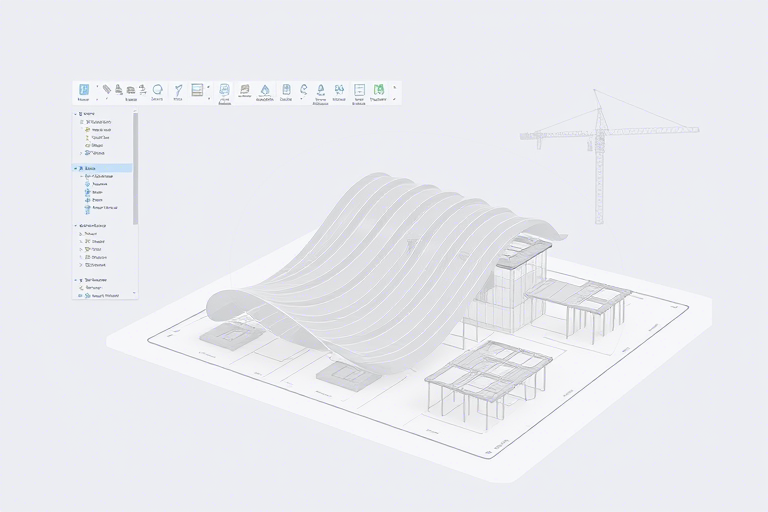Choose the stamp-shaped toolbar icon
This screenshot has width=768, height=512.
pos(119,89)
